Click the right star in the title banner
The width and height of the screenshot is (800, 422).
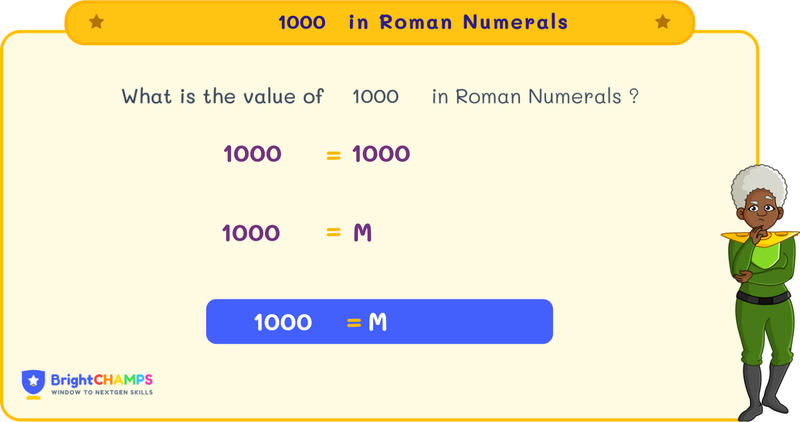tap(662, 22)
